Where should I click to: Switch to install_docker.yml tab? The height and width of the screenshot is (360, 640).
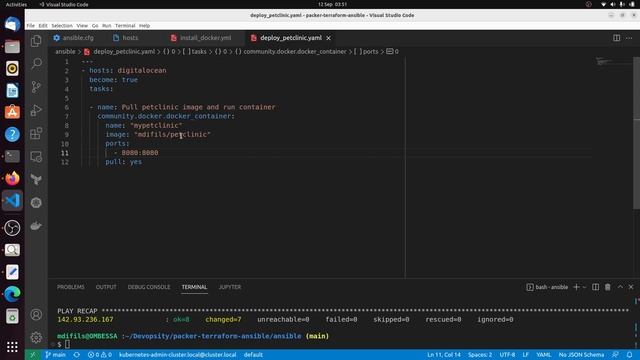[205, 38]
